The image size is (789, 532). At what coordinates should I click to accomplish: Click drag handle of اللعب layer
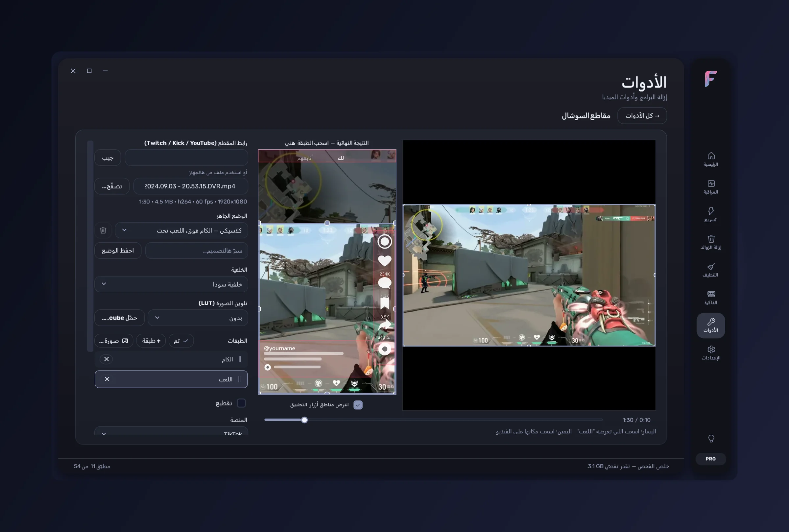(x=239, y=379)
